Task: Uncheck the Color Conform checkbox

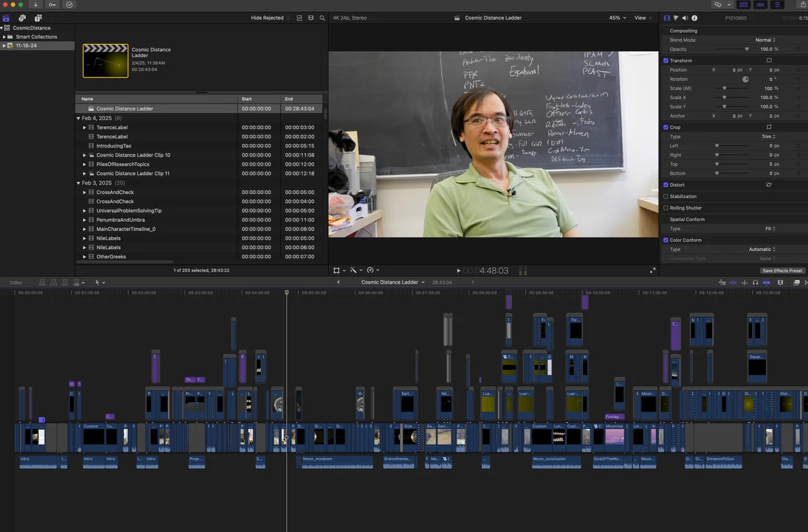Action: pyautogui.click(x=666, y=240)
